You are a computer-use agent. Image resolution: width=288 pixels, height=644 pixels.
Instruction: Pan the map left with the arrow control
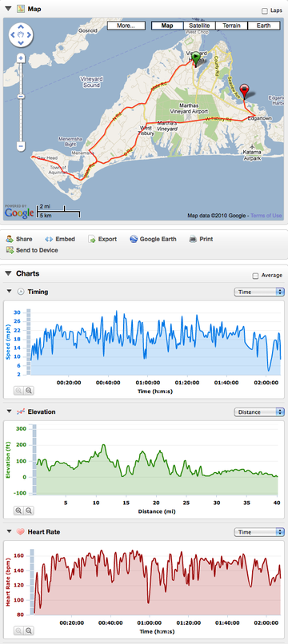point(13,34)
